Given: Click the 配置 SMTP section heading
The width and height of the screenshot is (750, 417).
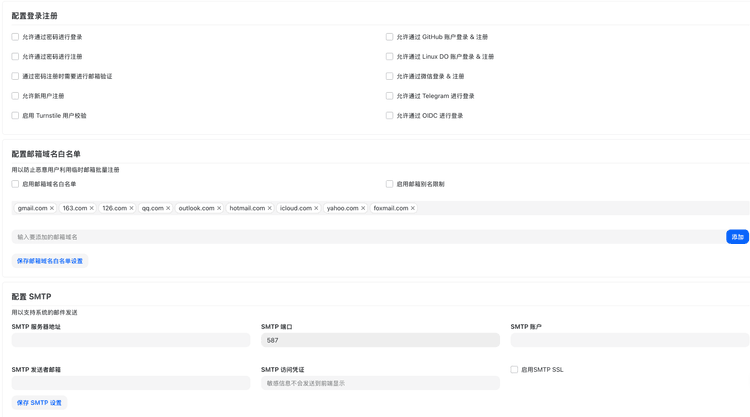Looking at the screenshot, I should (x=32, y=296).
